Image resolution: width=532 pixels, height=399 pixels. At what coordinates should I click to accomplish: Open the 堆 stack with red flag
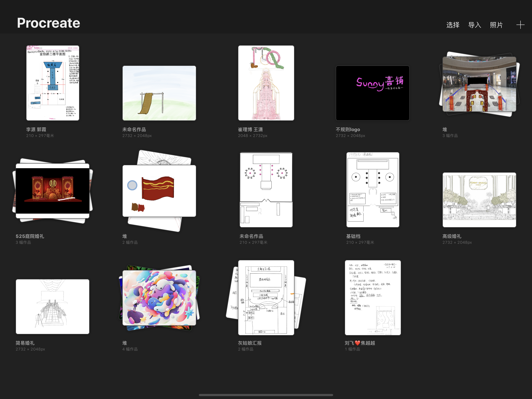tap(159, 191)
